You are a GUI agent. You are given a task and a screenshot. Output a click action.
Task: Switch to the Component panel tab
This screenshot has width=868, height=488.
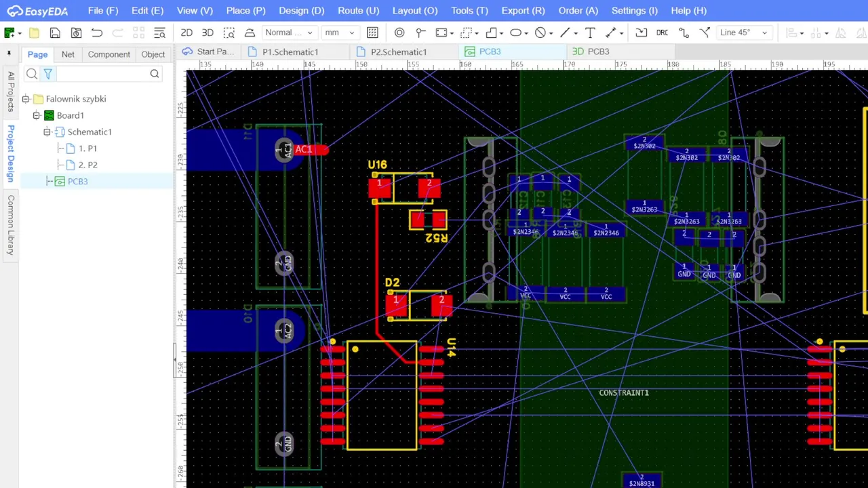click(108, 54)
